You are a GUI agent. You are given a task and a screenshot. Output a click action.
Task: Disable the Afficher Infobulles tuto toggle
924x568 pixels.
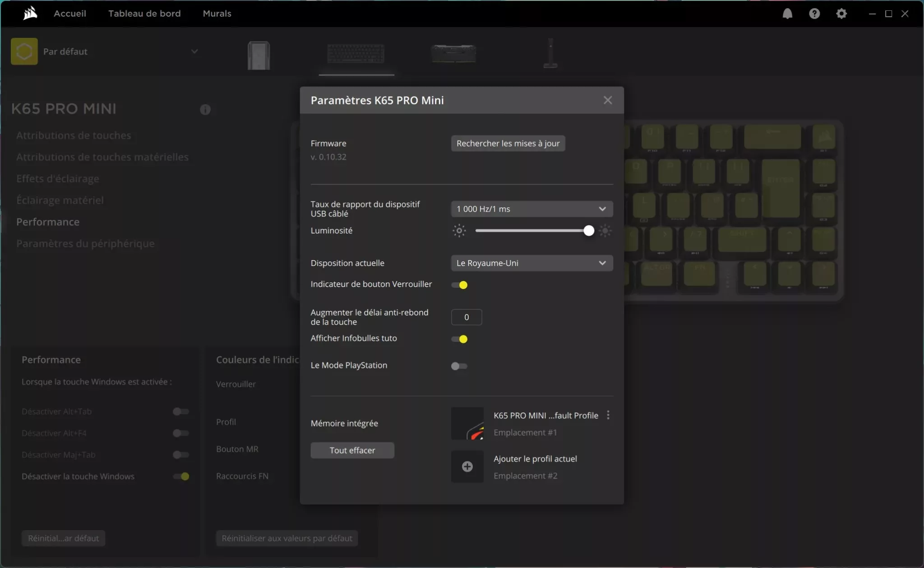tap(459, 339)
